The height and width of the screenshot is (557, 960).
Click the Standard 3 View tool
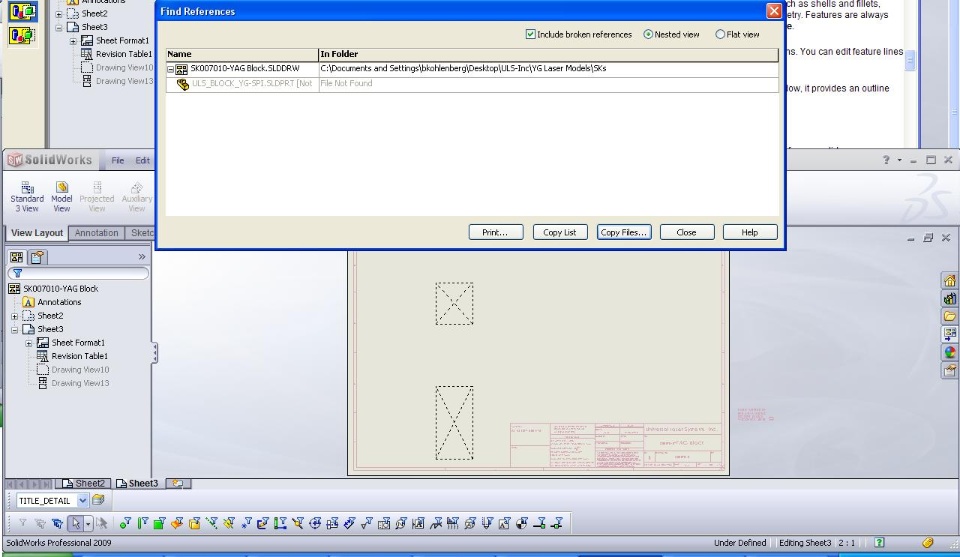click(27, 196)
